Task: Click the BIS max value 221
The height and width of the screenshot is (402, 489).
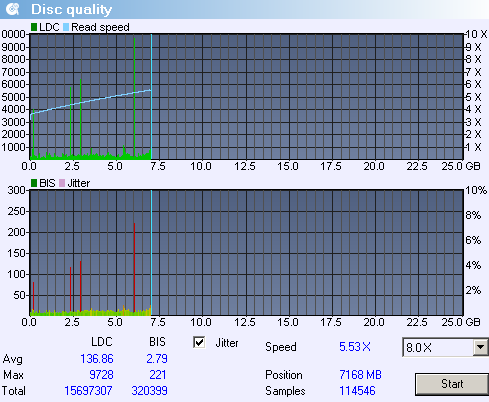Action: point(158,375)
